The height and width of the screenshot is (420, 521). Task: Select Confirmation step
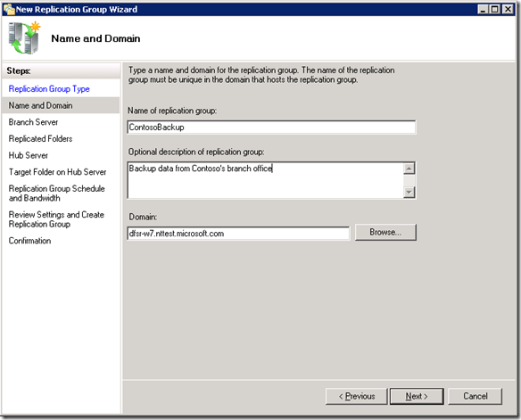[x=30, y=241]
